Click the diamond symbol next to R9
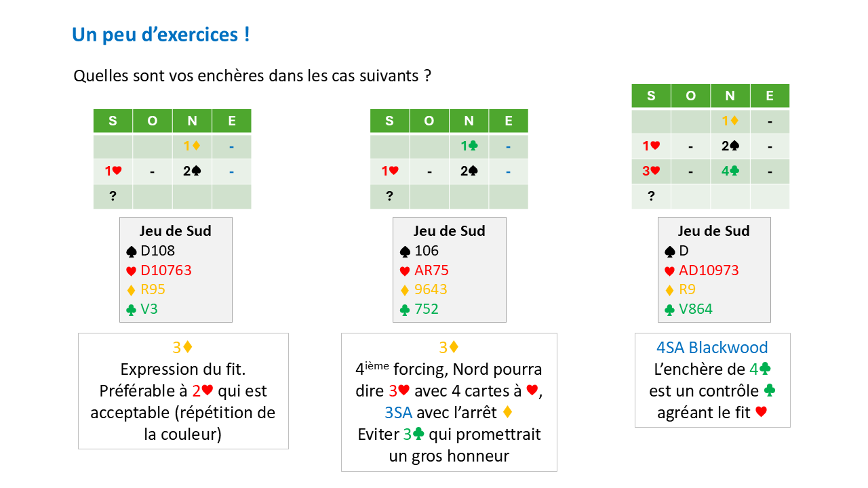The width and height of the screenshot is (868, 488). pyautogui.click(x=670, y=291)
